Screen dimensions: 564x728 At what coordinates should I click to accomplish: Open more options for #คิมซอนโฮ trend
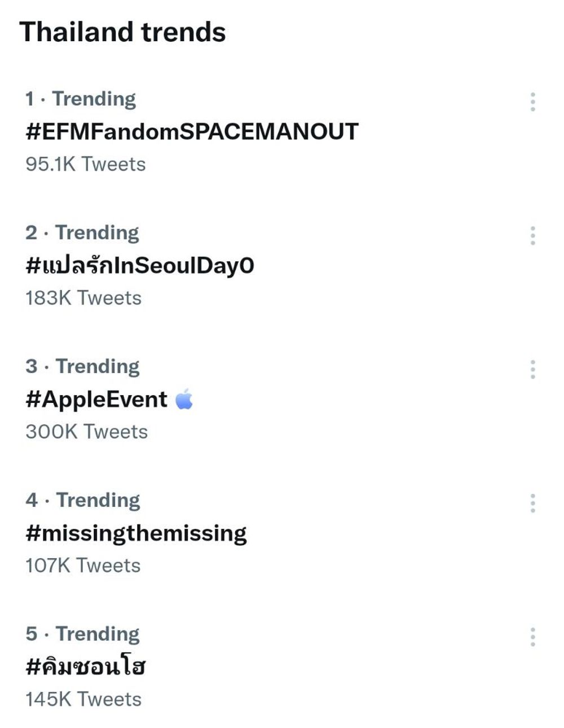pyautogui.click(x=532, y=637)
